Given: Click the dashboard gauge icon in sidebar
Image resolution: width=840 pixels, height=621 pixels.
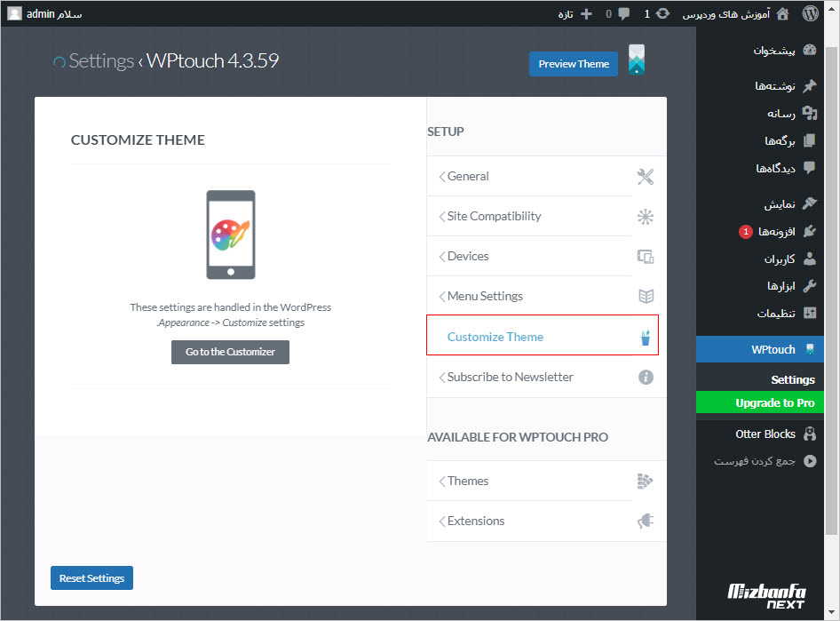Looking at the screenshot, I should (x=810, y=51).
